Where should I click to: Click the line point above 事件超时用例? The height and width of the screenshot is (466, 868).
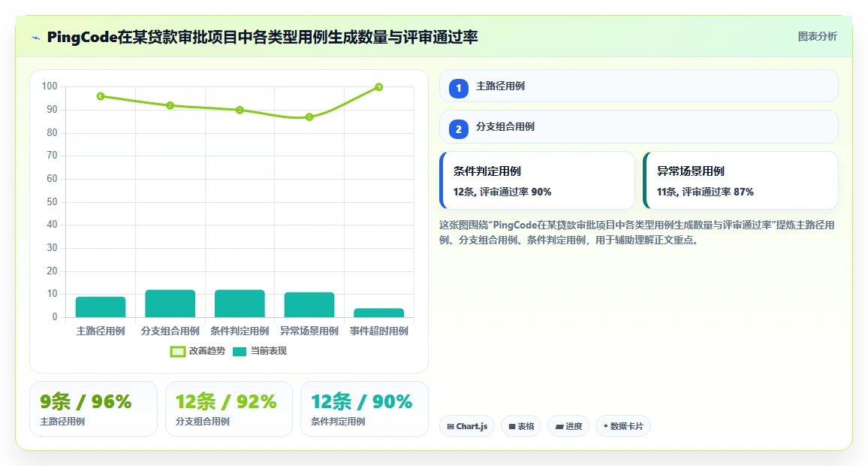[379, 87]
